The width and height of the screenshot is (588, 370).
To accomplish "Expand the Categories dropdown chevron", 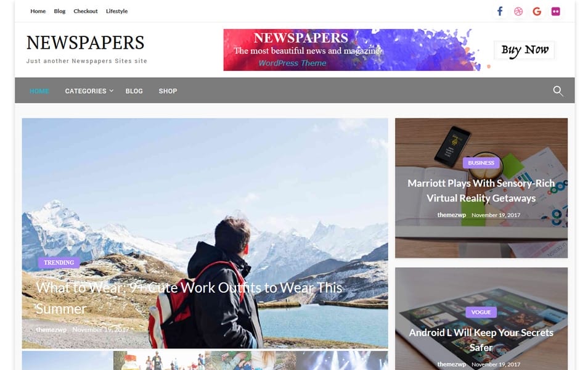I will 112,91.
